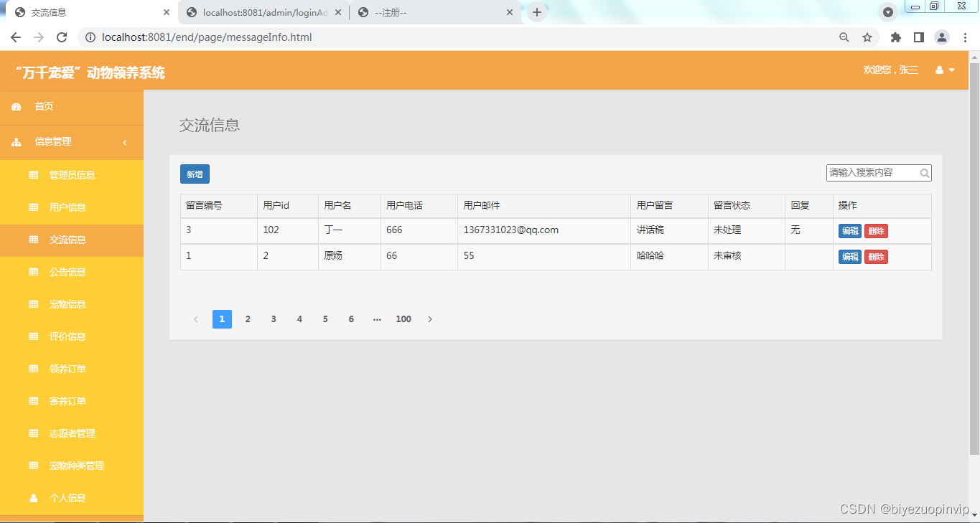The width and height of the screenshot is (980, 523).
Task: Open 公告信息 in the sidebar
Action: click(72, 272)
